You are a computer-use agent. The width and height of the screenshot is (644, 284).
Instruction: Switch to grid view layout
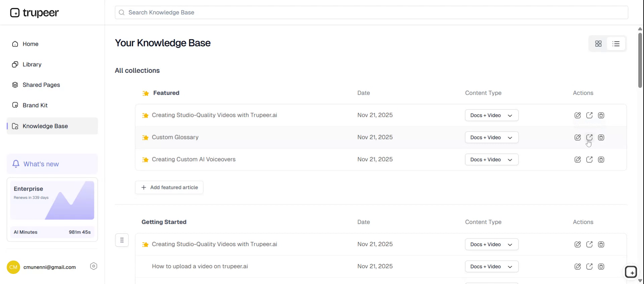pos(598,44)
